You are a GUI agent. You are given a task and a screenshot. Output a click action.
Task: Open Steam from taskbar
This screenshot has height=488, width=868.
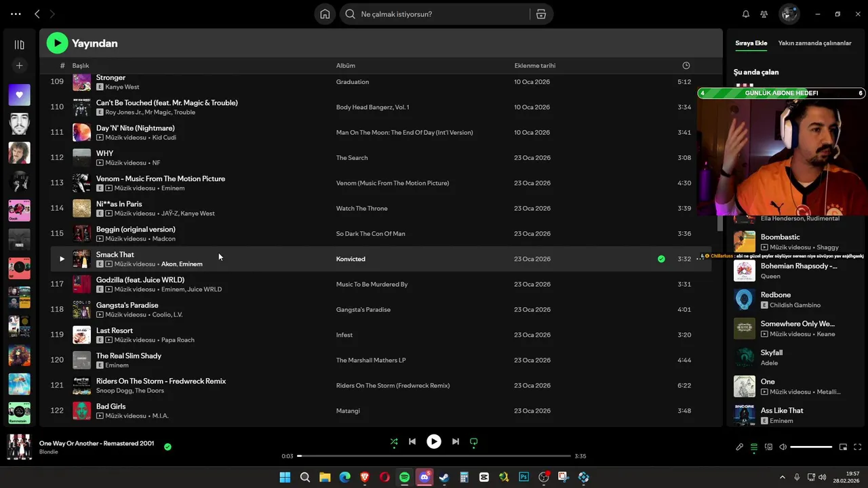[444, 477]
